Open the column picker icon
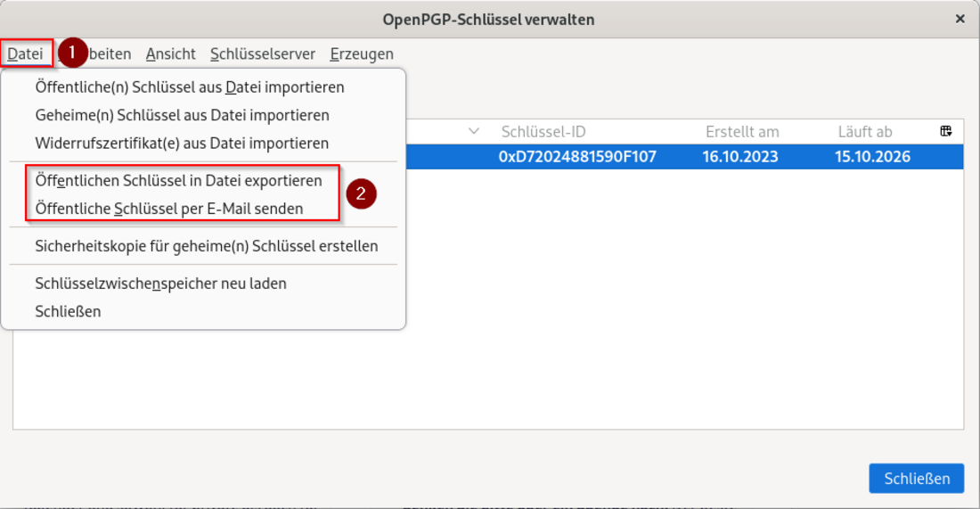 945,131
